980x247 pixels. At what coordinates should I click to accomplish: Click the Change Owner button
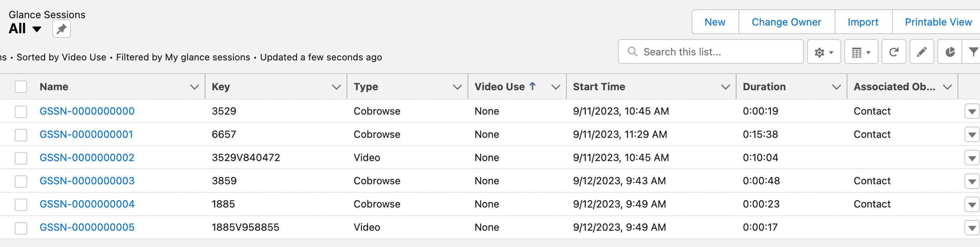tap(786, 22)
